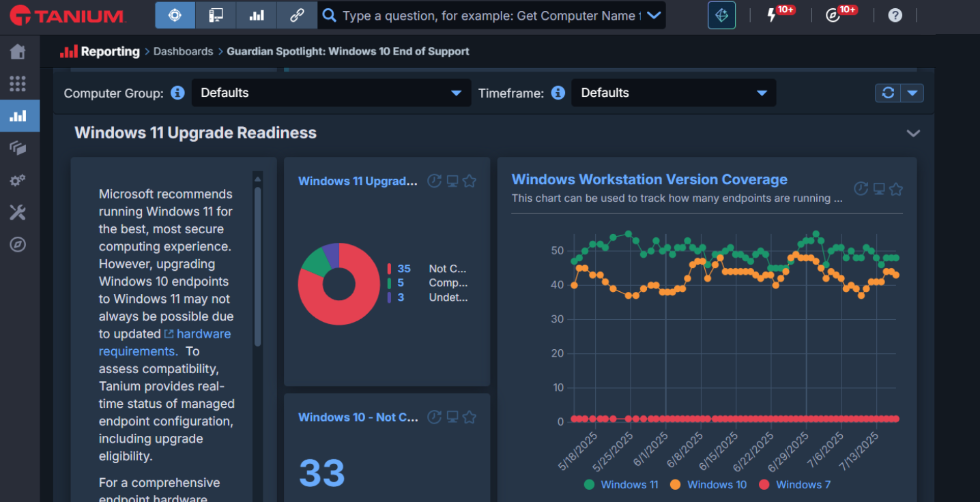Viewport: 980px width, 502px height.
Task: Click the Reporting breadcrumb
Action: point(110,51)
